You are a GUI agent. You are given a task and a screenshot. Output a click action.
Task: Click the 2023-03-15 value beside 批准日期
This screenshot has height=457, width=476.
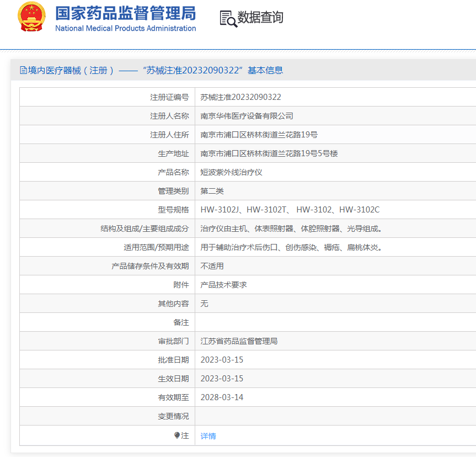222,360
